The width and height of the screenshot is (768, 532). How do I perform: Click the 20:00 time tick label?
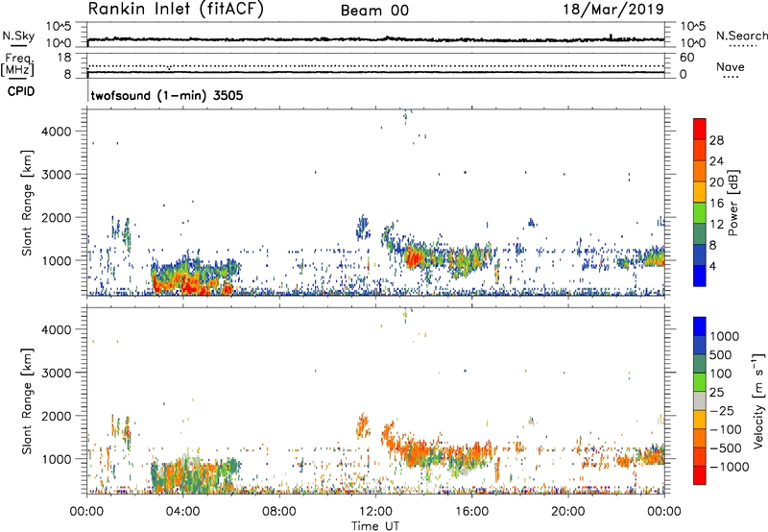(x=567, y=512)
